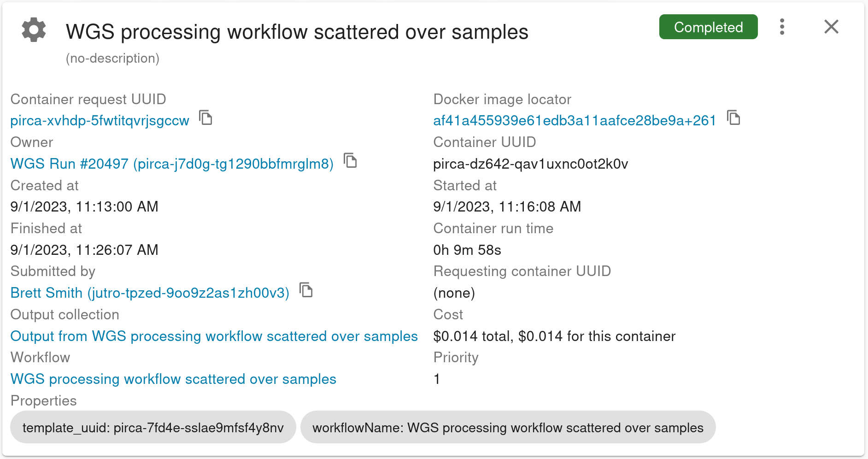
Task: Open the three-dot more options menu
Action: click(782, 27)
